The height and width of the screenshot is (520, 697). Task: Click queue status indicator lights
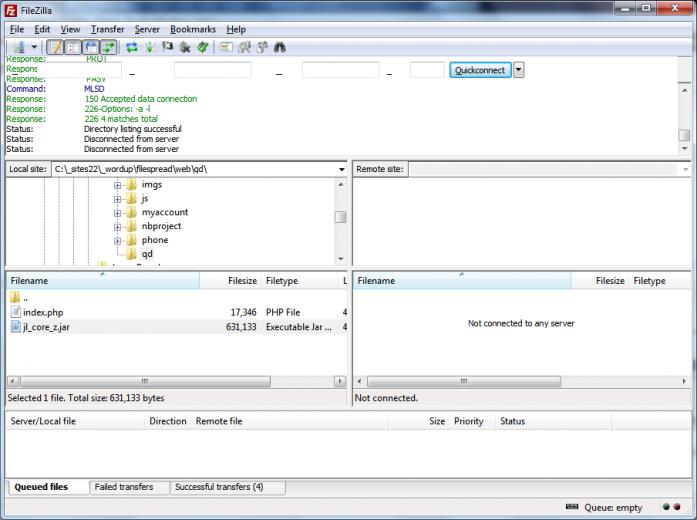671,507
